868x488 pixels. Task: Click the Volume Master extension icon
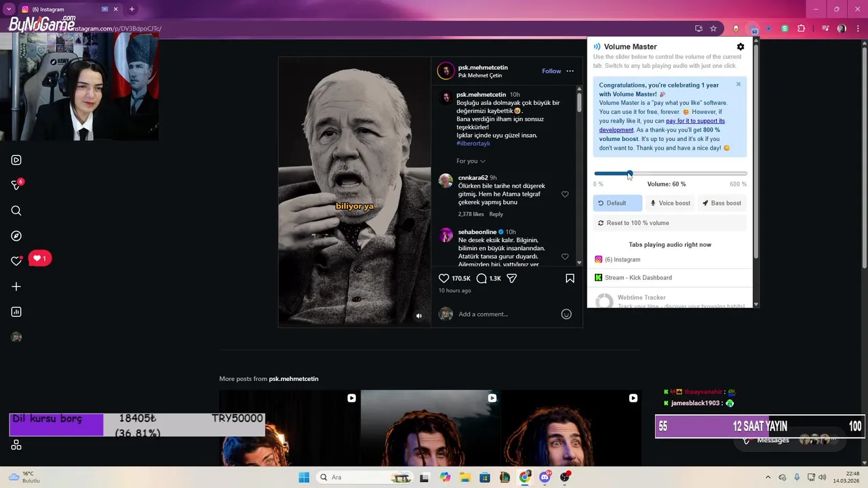[x=753, y=28]
